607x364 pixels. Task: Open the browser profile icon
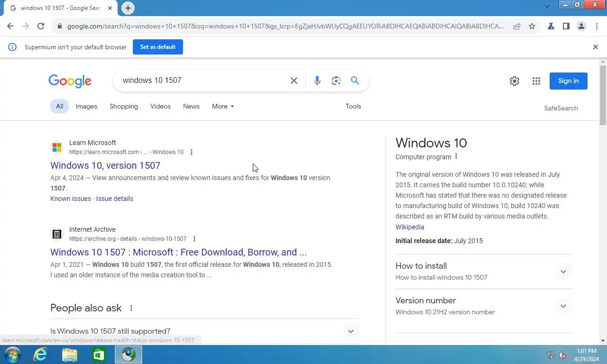coord(581,26)
